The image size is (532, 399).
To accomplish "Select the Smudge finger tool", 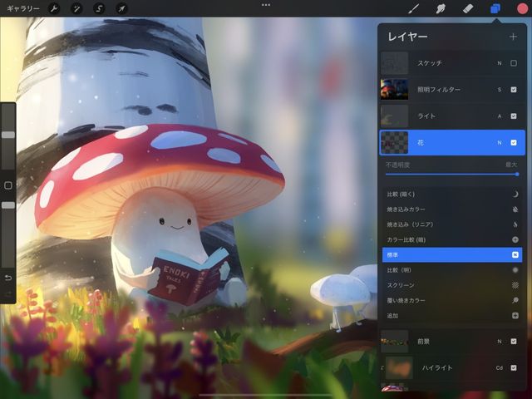I will [x=441, y=8].
